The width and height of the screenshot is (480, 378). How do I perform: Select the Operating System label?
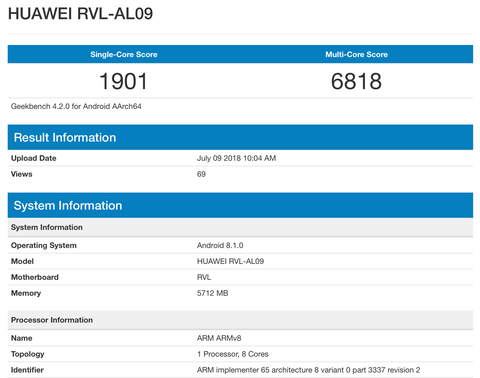44,245
